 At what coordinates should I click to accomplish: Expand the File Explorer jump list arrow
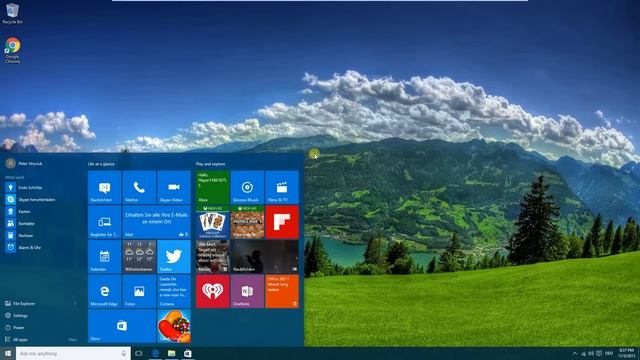(76, 304)
